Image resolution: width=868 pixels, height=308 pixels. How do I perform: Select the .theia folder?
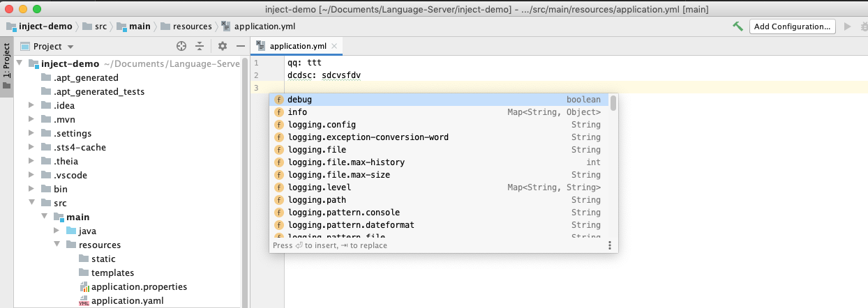coord(66,161)
